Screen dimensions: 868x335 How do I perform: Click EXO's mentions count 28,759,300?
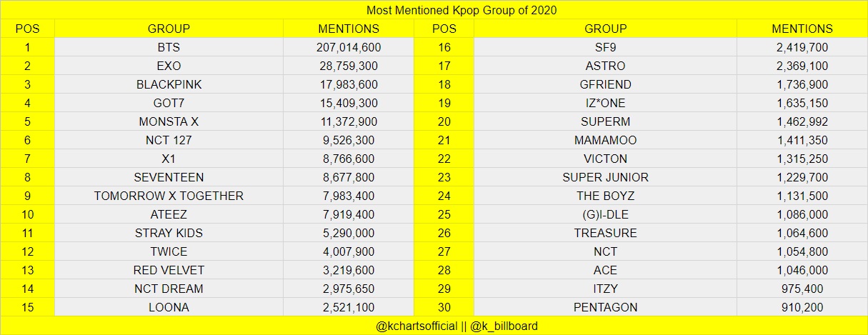point(349,66)
